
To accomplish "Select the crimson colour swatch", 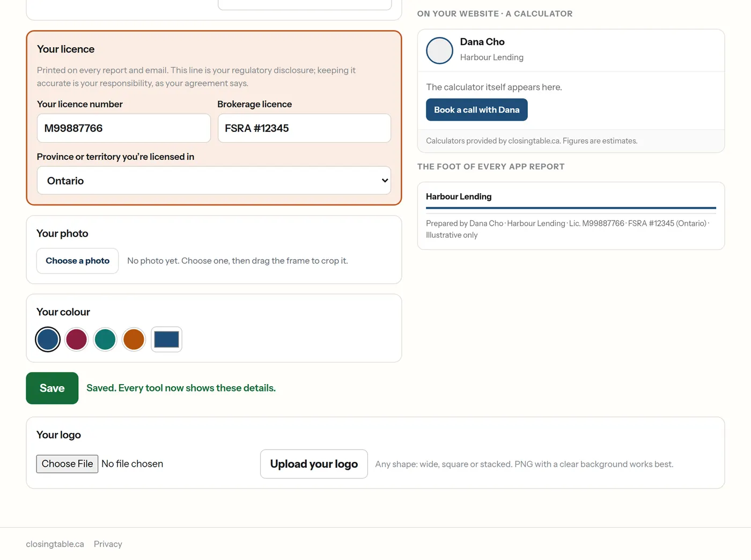I will [77, 340].
